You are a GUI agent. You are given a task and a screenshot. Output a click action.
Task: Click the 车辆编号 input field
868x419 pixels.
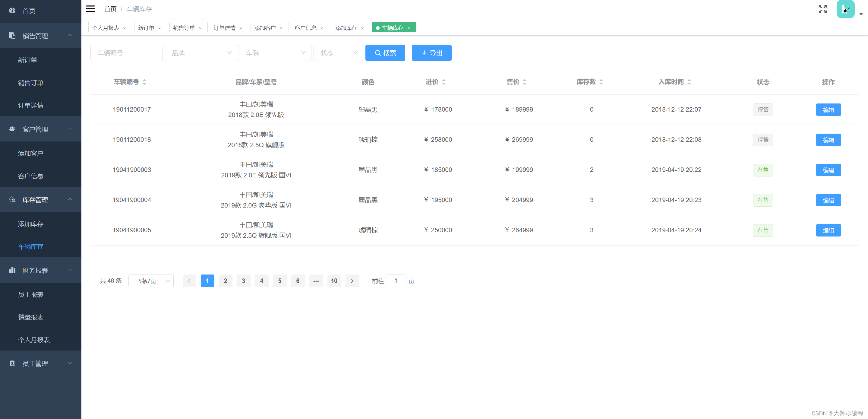(126, 53)
